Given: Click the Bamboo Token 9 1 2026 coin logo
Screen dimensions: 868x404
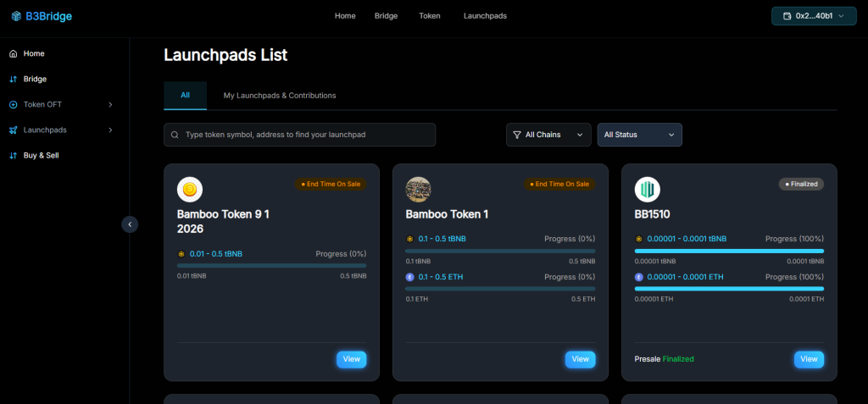Looking at the screenshot, I should click(190, 190).
